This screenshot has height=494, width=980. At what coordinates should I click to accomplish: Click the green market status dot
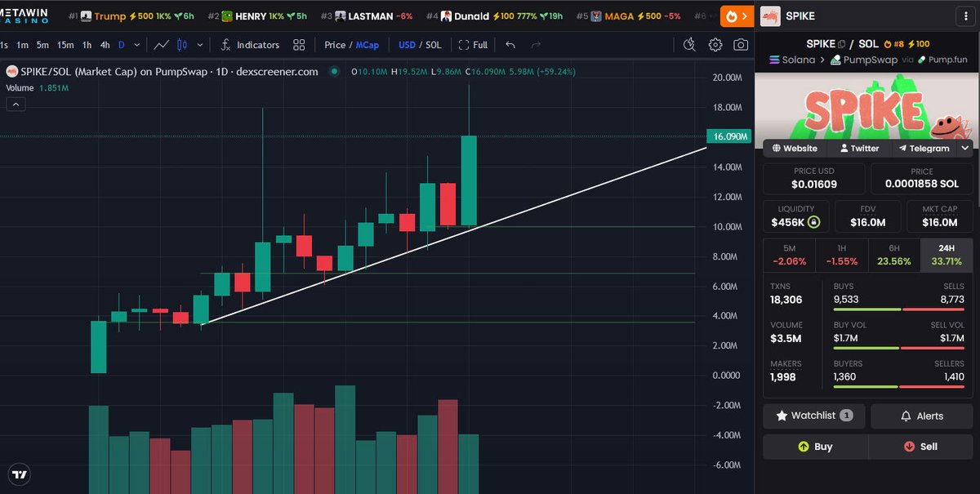coord(333,72)
